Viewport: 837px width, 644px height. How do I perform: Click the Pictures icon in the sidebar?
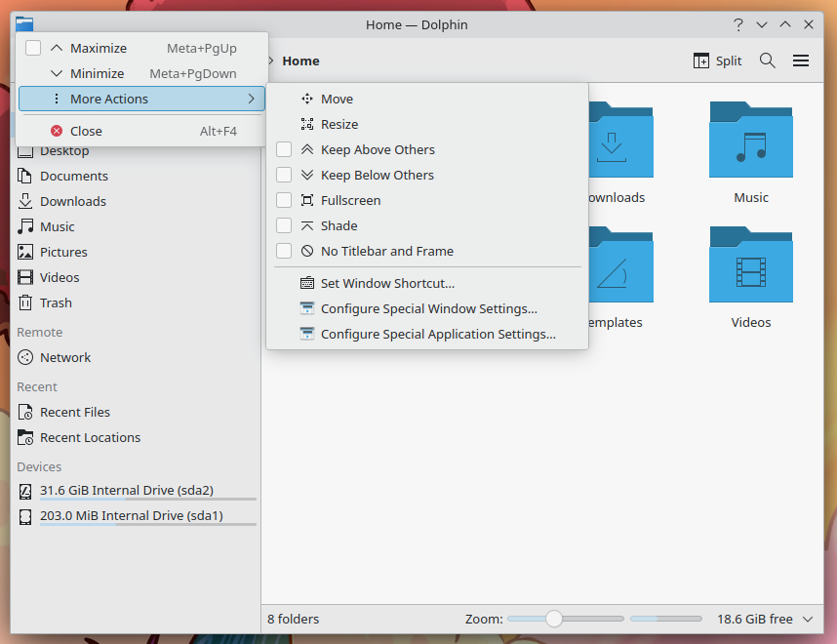tap(24, 252)
